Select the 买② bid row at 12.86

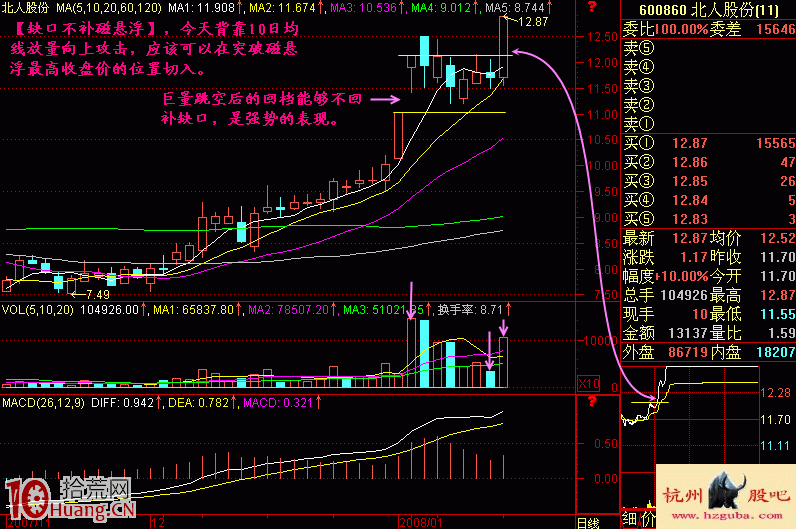709,162
